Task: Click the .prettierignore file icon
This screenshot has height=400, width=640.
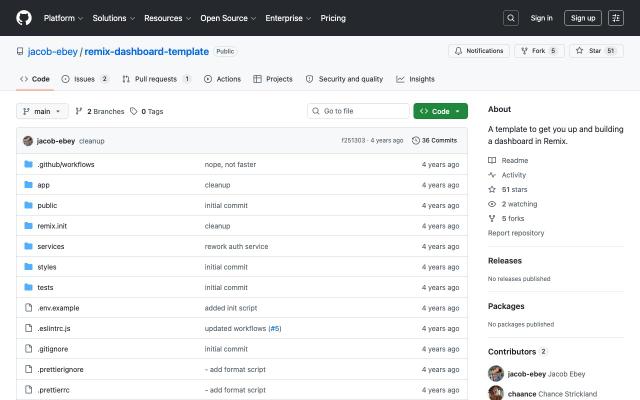Action: point(28,369)
